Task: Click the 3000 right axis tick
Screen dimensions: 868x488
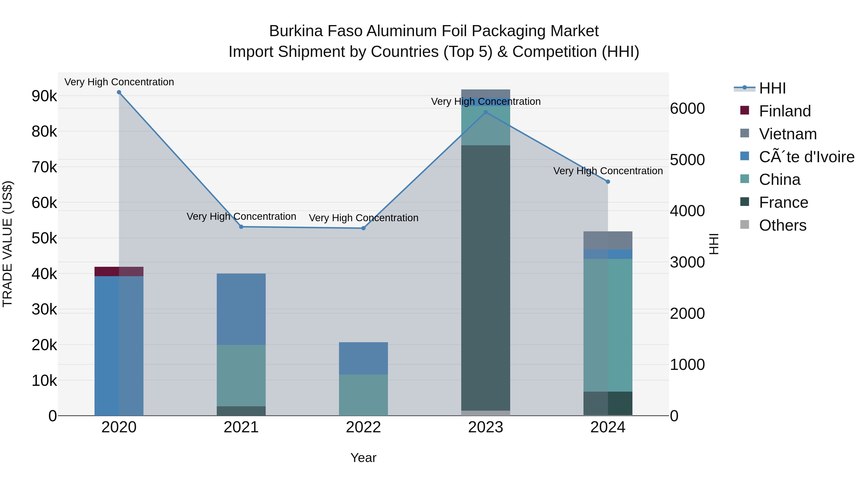Action: [x=687, y=262]
